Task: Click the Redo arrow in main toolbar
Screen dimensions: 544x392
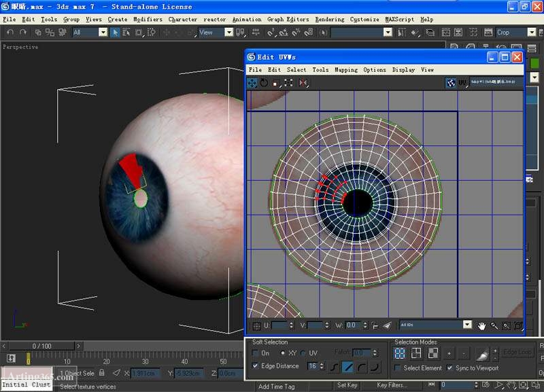Action: click(x=23, y=32)
